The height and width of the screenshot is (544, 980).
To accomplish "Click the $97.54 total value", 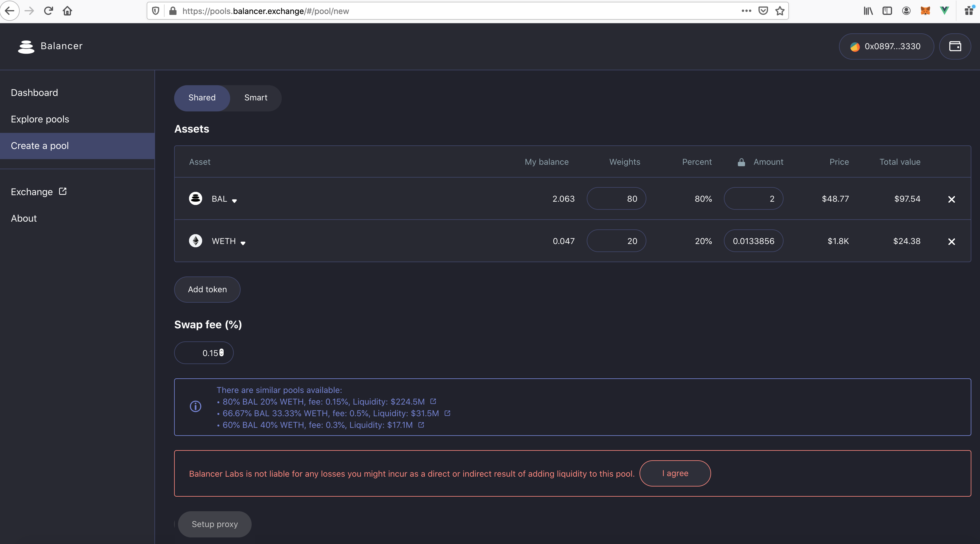I will click(x=907, y=199).
